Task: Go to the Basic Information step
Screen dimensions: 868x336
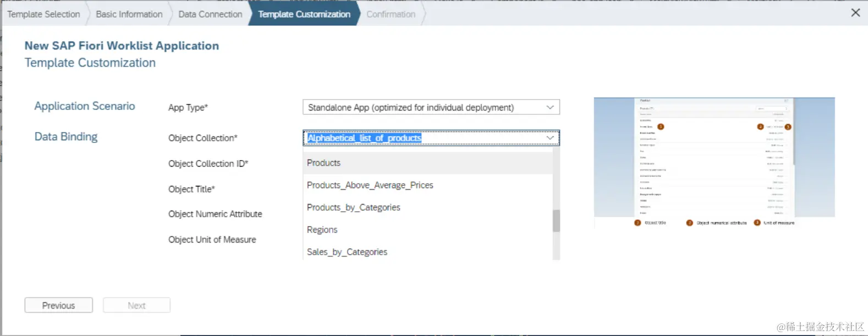Action: (129, 14)
